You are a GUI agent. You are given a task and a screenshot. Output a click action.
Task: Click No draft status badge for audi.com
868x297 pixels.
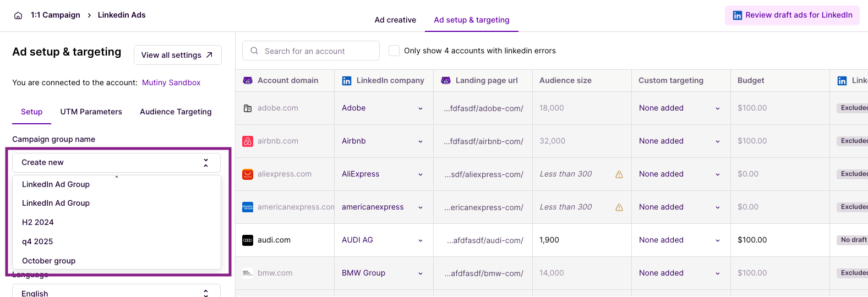853,240
